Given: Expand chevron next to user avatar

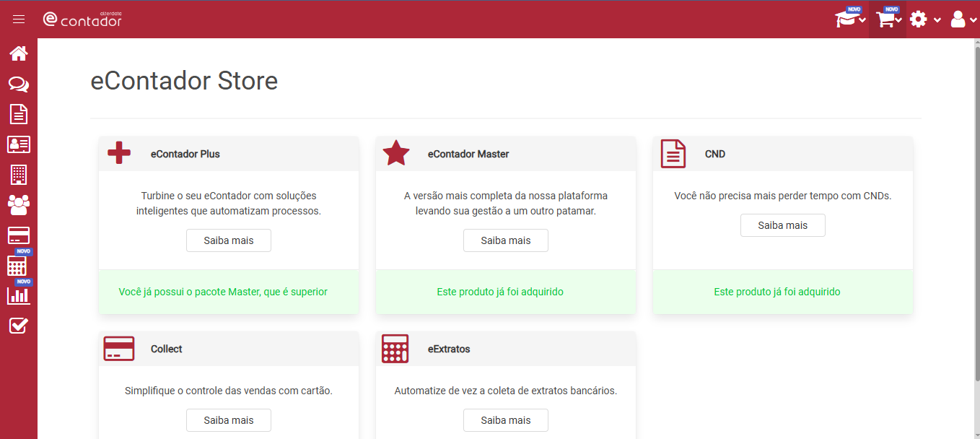Looking at the screenshot, I should point(973,20).
